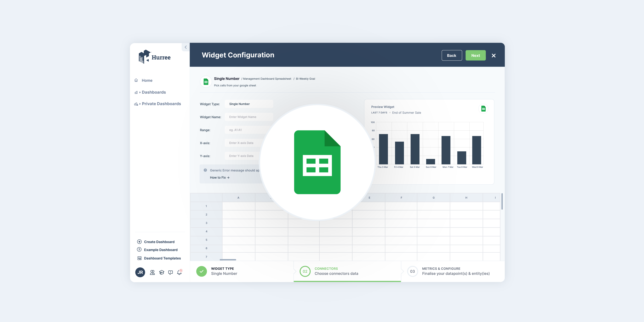Open the help chat icon
Image resolution: width=644 pixels, height=322 pixels.
click(x=170, y=272)
